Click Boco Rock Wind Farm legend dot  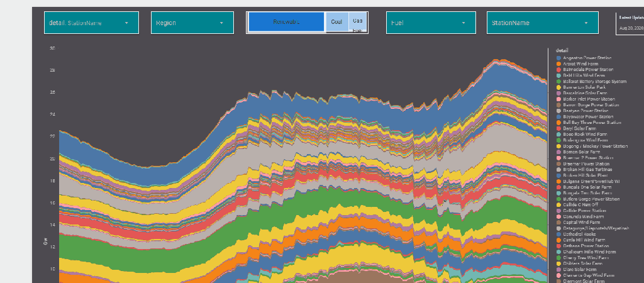[x=558, y=135]
